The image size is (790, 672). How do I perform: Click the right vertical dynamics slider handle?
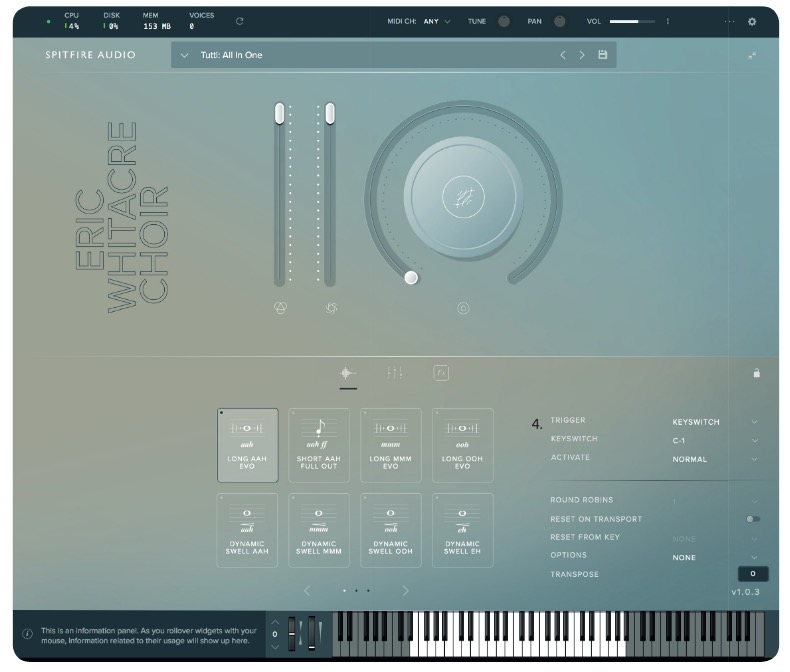(330, 113)
